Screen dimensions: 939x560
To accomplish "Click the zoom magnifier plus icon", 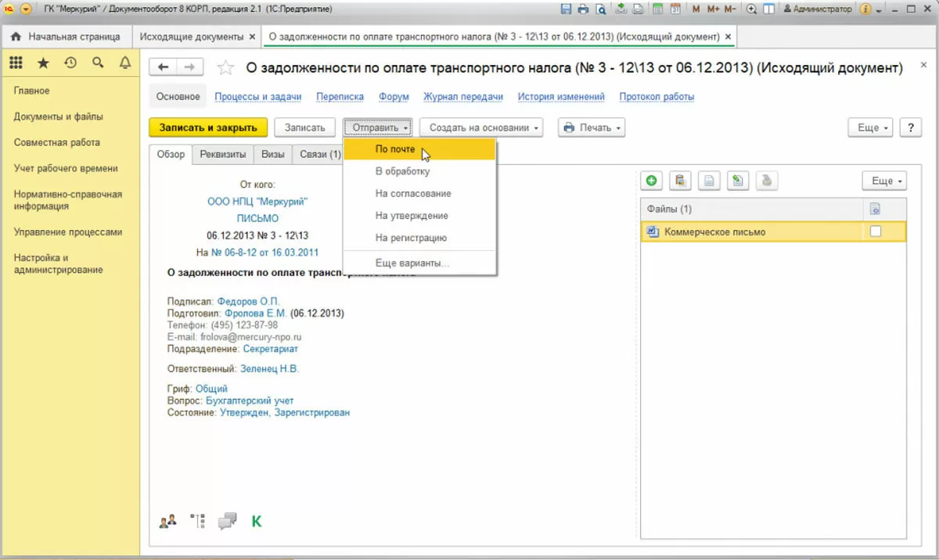I will pyautogui.click(x=751, y=9).
